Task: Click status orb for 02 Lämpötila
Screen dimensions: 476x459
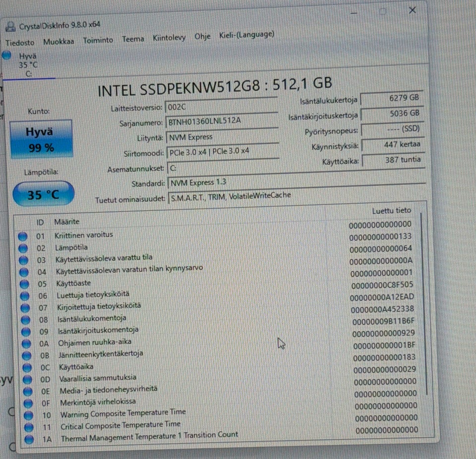Action: click(23, 248)
